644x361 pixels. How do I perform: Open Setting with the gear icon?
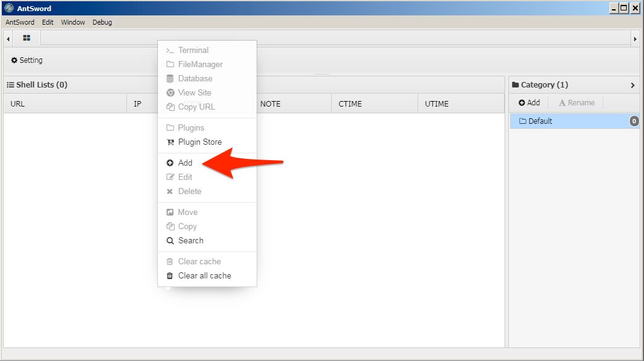click(x=27, y=60)
